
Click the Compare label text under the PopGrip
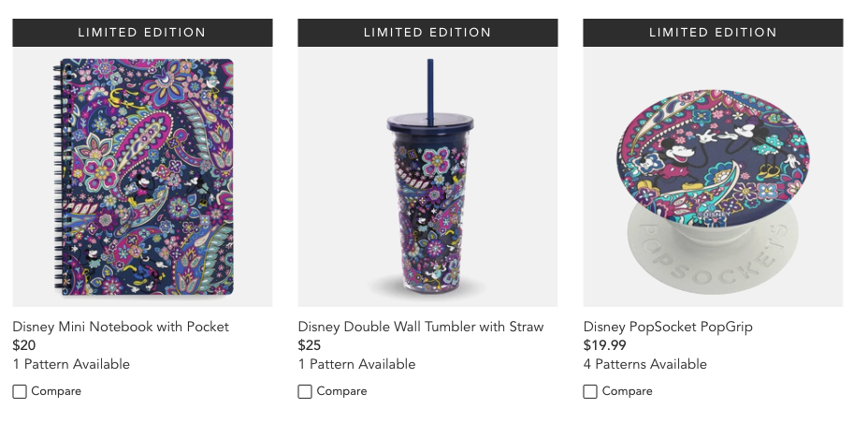pyautogui.click(x=628, y=391)
